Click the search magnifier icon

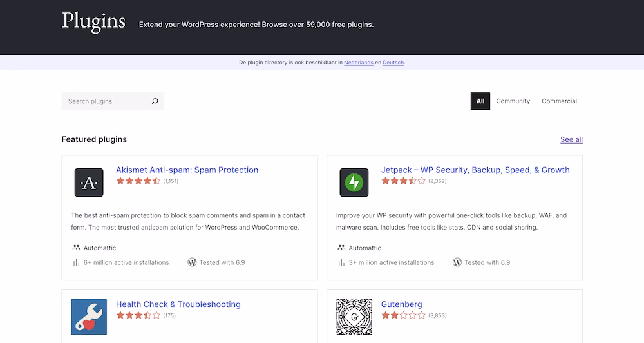tap(155, 101)
